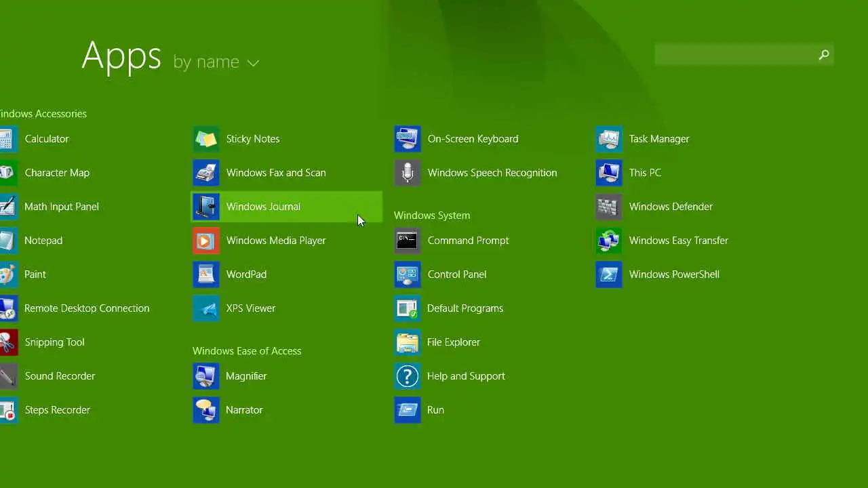
Task: Open the Sticky Notes app icon
Action: tap(206, 139)
